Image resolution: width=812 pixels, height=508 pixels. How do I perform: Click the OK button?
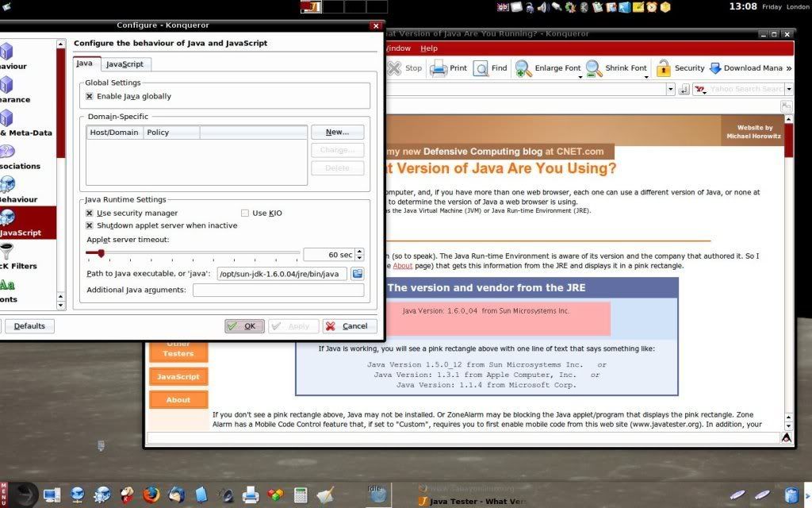click(x=244, y=326)
